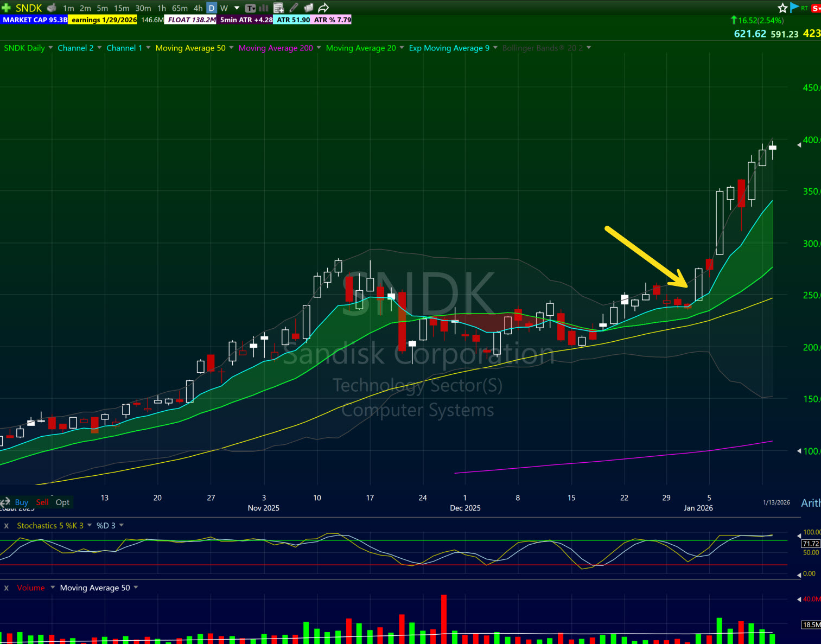Click the 40.0M volume axis marker
This screenshot has width=821, height=644.
pos(809,599)
